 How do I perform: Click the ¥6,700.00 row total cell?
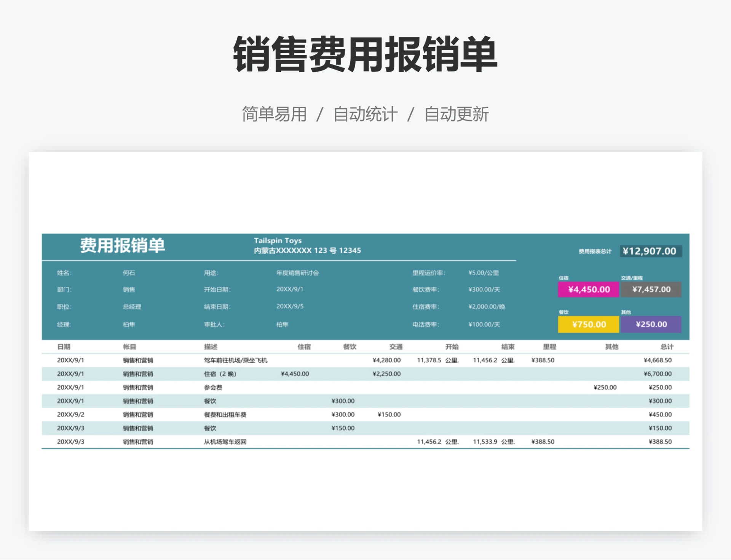(x=658, y=374)
